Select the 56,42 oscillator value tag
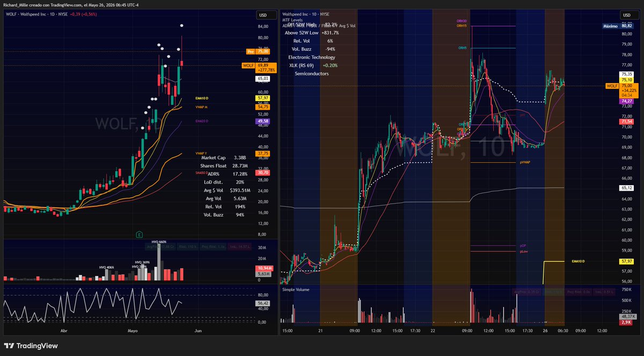This screenshot has width=644, height=356. coord(263,303)
